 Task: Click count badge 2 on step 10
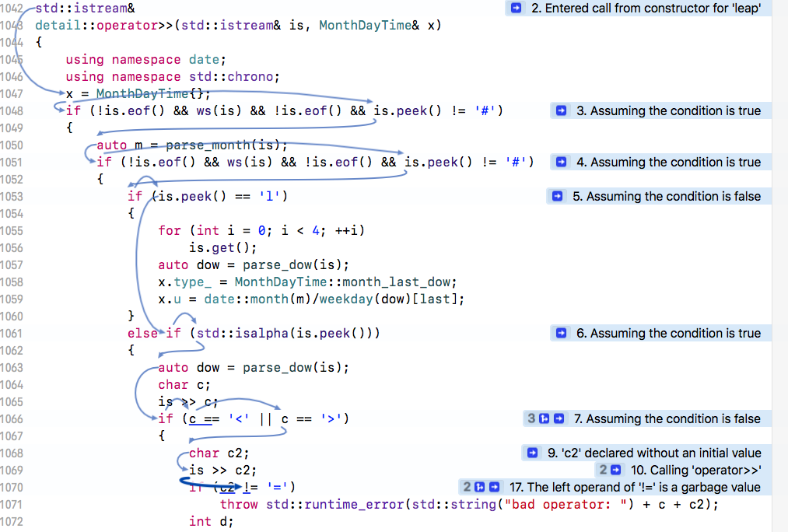tap(603, 470)
